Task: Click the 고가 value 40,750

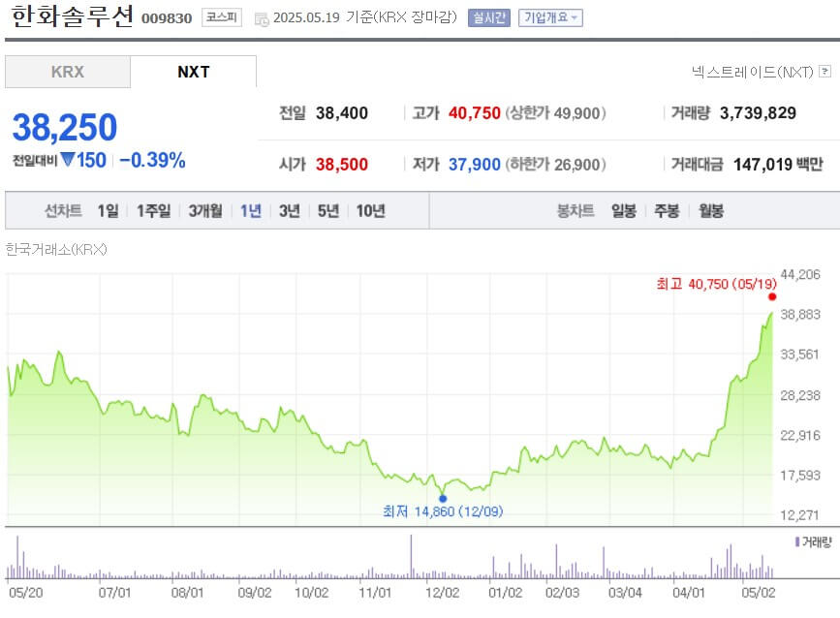Action: point(475,113)
